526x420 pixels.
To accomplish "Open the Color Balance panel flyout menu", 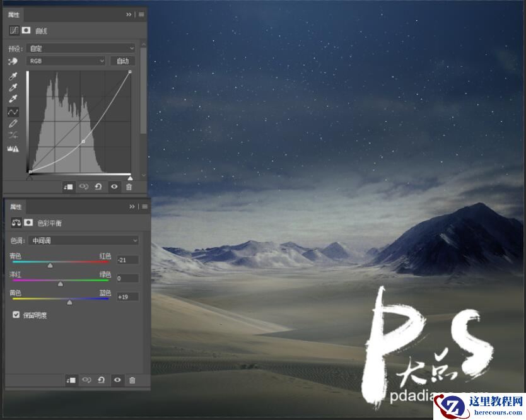I will pos(144,206).
